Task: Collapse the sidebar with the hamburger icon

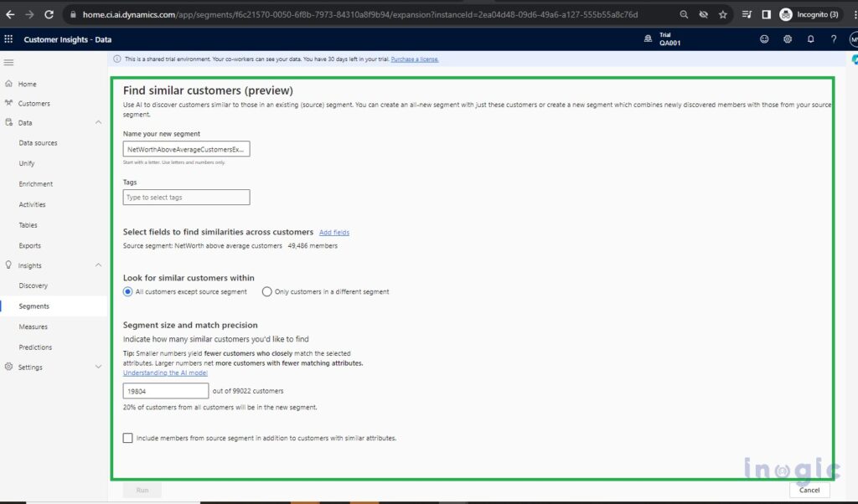Action: (9, 61)
